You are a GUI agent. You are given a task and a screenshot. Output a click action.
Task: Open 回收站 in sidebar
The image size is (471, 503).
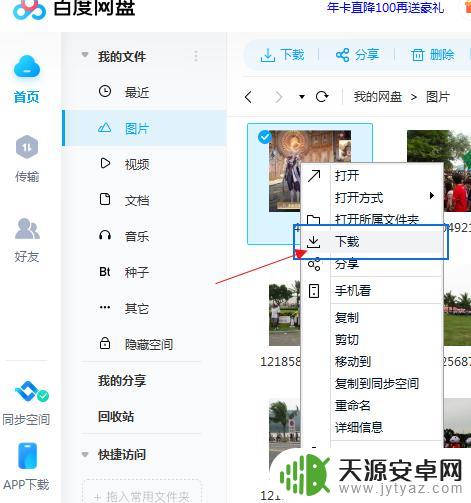coord(116,416)
